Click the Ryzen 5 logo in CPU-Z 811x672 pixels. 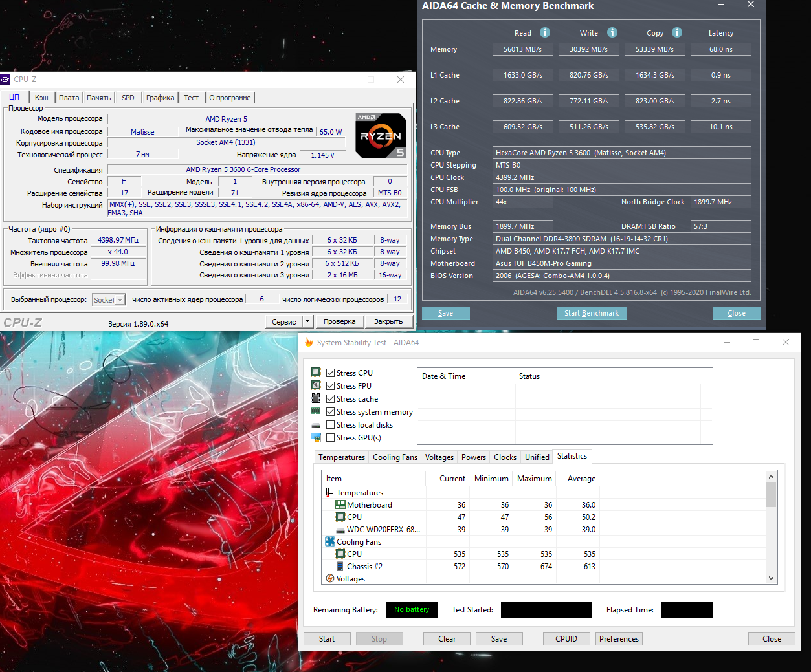tap(381, 136)
